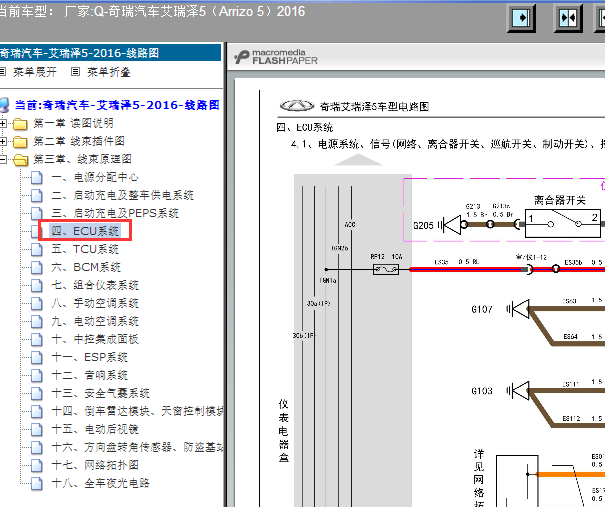
Task: Click document icon beside 十七、网络拓扑图
Action: 37,466
